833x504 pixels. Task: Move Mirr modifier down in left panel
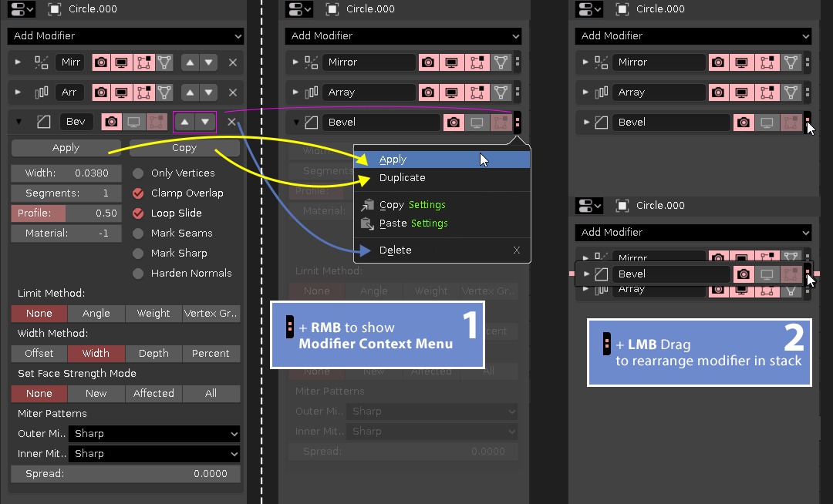[x=209, y=62]
